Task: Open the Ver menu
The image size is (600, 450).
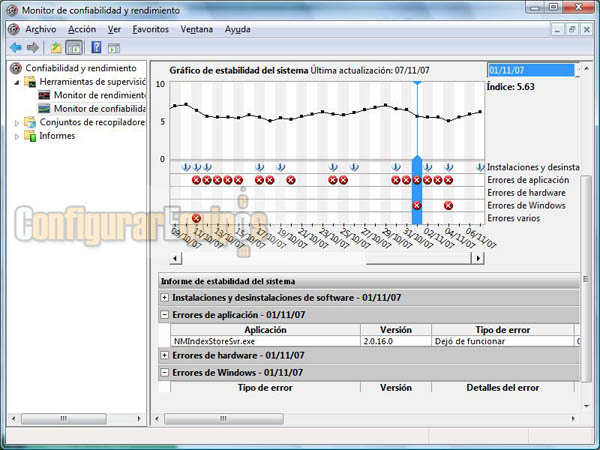Action: (114, 29)
